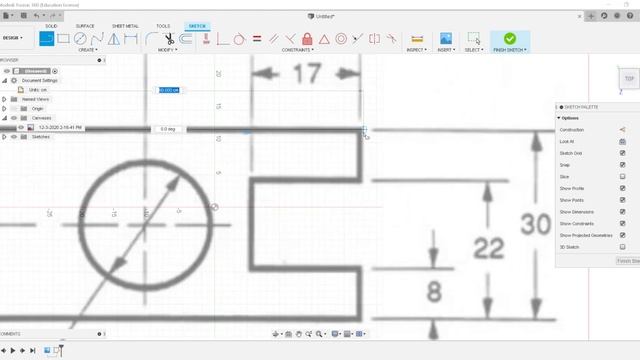Image resolution: width=640 pixels, height=360 pixels.
Task: Select the Circle sketch tool
Action: coord(80,39)
